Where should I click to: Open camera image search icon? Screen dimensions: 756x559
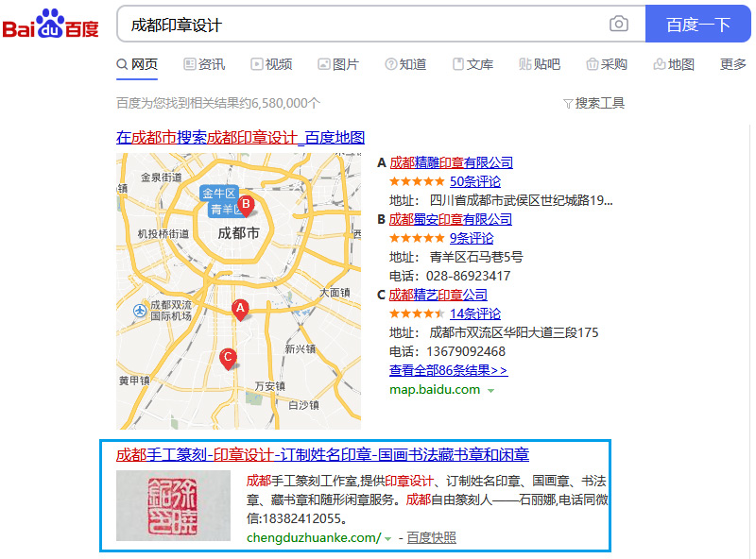(619, 24)
